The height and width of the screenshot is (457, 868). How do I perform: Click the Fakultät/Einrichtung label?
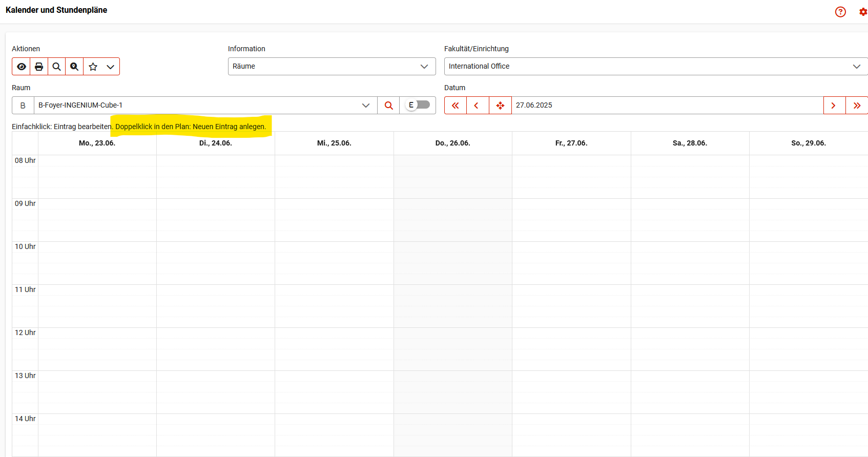[x=477, y=49]
